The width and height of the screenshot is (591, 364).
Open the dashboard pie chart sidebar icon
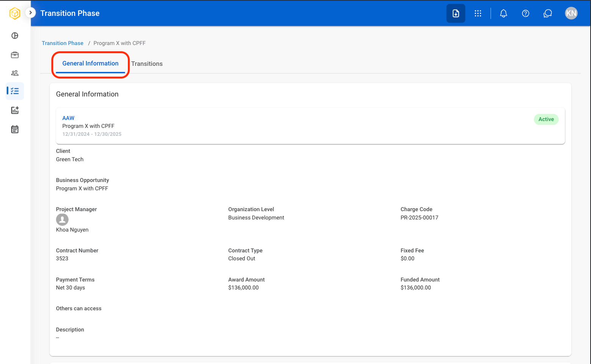(15, 36)
